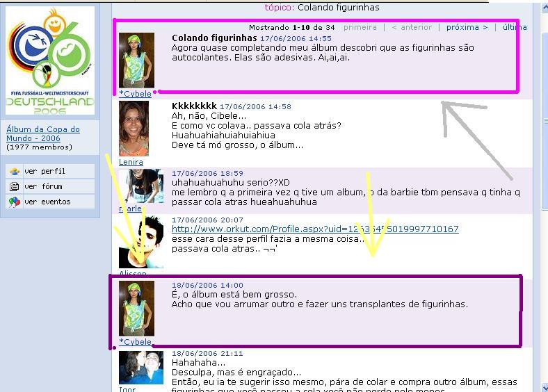Image resolution: width=548 pixels, height=392 pixels.
Task: Click the line 'Deve tá mó grosso, o álbum...'
Action: 237,145
